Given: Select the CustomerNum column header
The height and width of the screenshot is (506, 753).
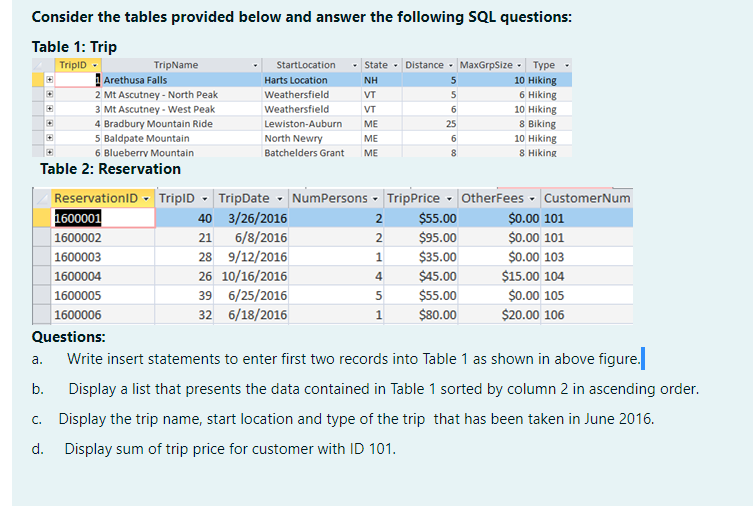Looking at the screenshot, I should click(587, 198).
